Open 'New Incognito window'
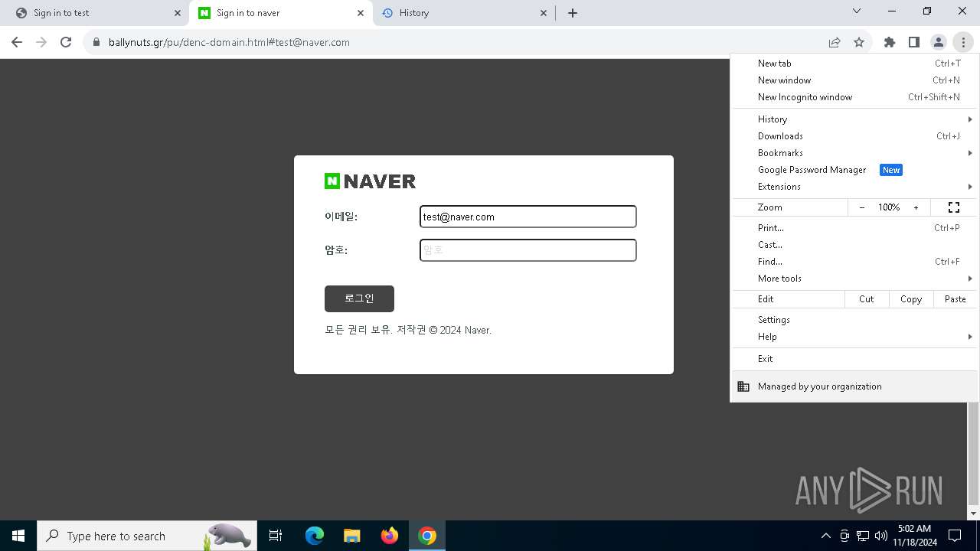The width and height of the screenshot is (980, 551). (x=854, y=97)
